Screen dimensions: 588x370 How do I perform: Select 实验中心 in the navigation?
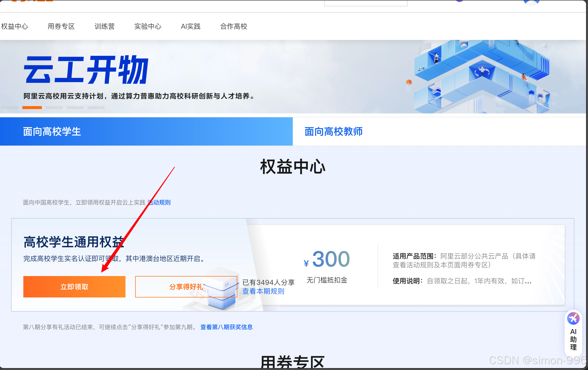(x=148, y=26)
